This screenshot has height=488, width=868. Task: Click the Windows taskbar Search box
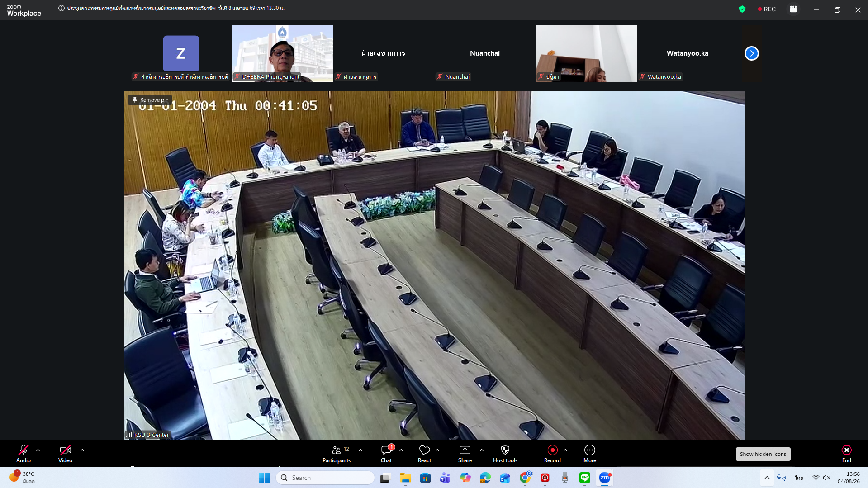(x=326, y=478)
